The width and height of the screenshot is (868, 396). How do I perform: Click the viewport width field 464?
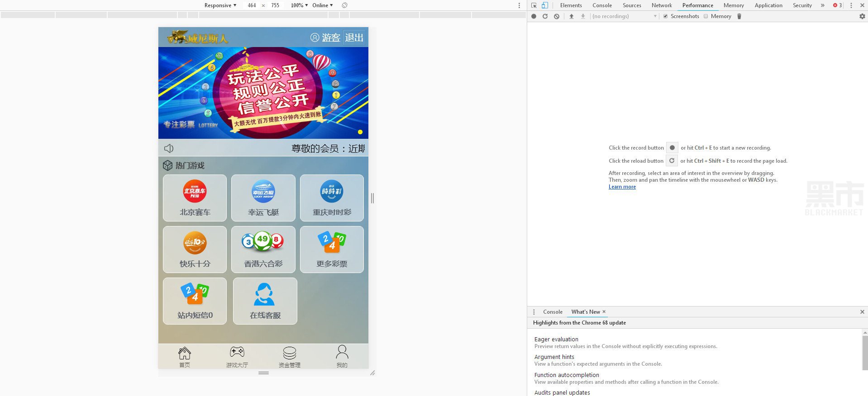252,5
